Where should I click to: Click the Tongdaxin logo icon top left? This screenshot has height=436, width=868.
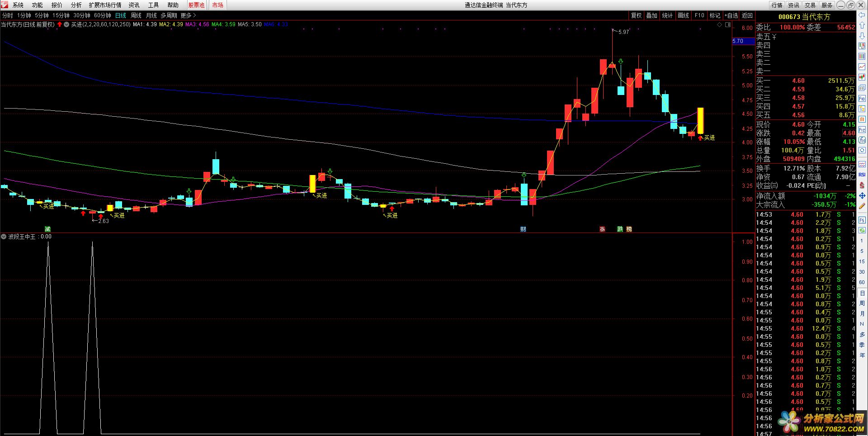coord(5,5)
